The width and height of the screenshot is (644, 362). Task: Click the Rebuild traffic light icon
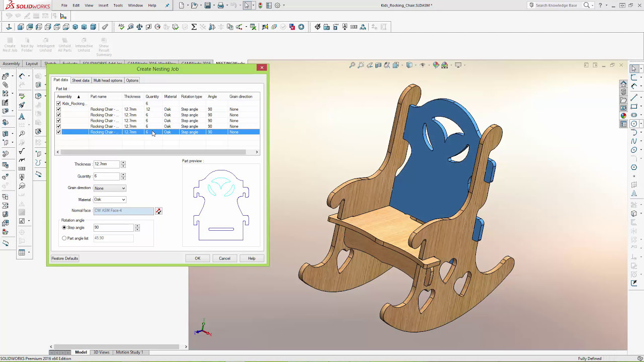pyautogui.click(x=260, y=6)
